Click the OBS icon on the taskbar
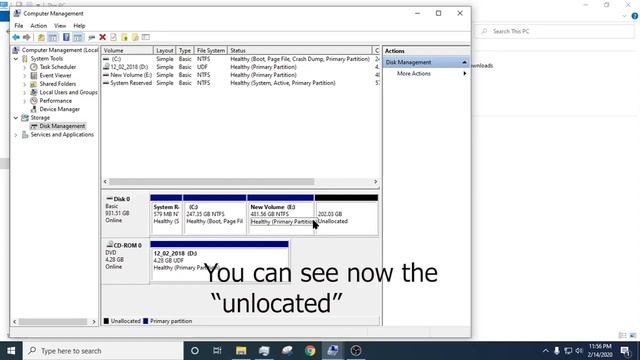Image resolution: width=640 pixels, height=360 pixels. (x=356, y=351)
